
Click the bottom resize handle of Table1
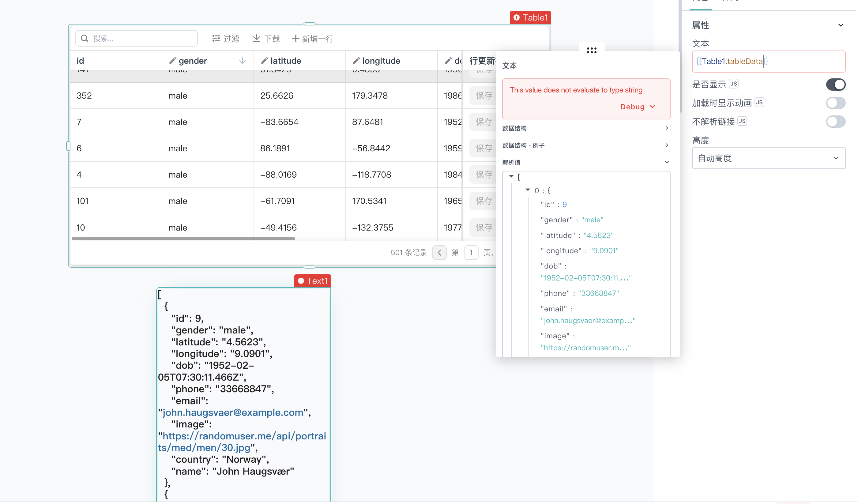[309, 267]
